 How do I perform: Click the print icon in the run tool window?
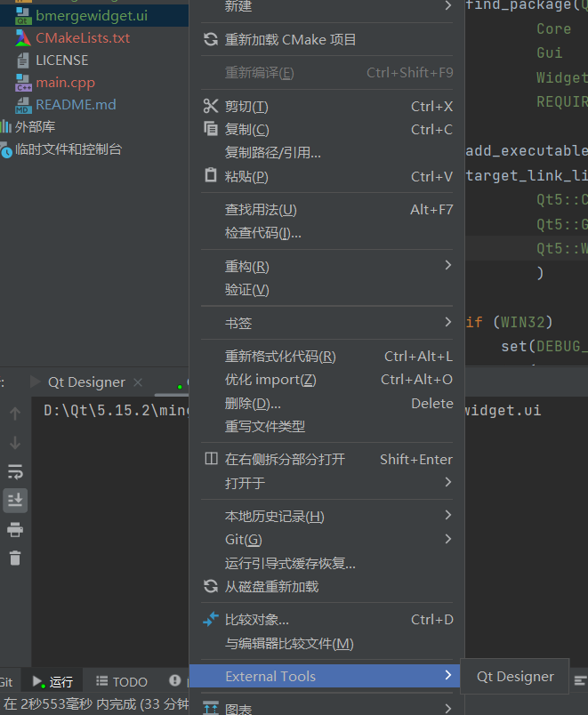[x=14, y=528]
